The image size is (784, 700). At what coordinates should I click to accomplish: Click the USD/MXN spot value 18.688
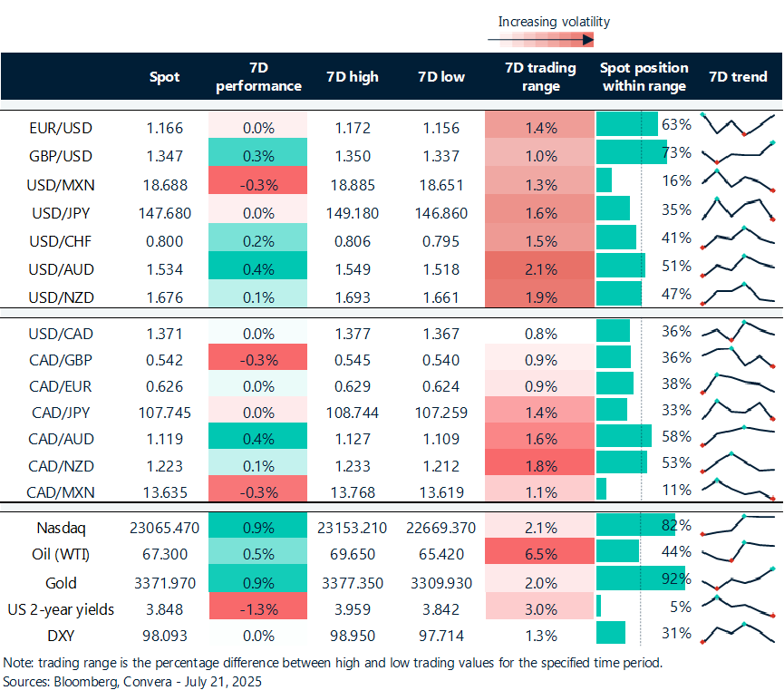[165, 185]
